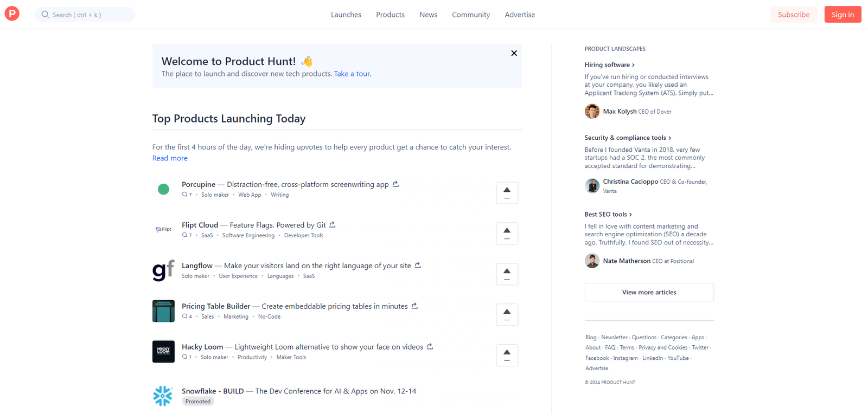Click View more articles button
Image resolution: width=868 pixels, height=414 pixels.
[649, 292]
